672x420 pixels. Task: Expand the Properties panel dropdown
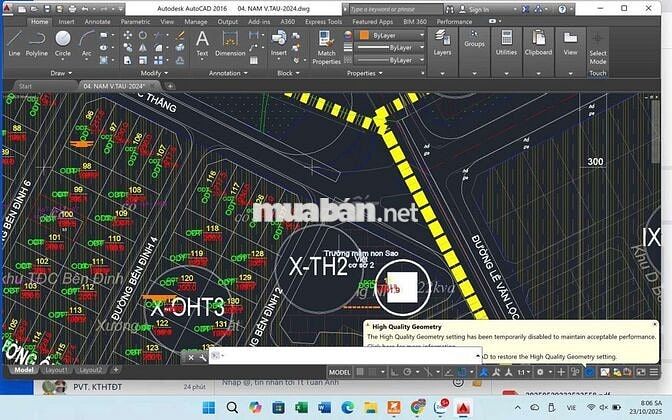click(365, 73)
